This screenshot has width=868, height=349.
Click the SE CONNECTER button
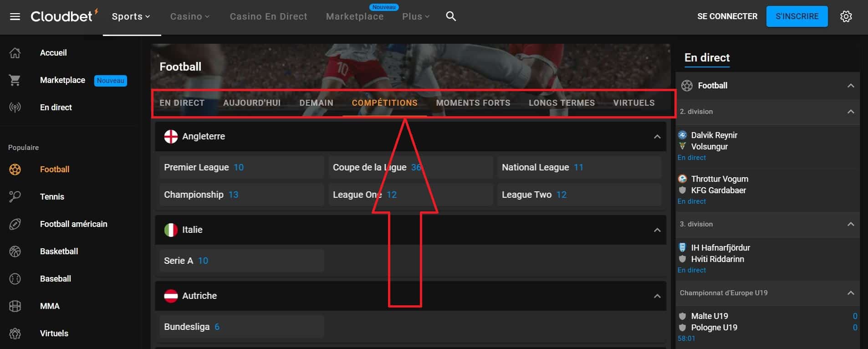point(727,16)
